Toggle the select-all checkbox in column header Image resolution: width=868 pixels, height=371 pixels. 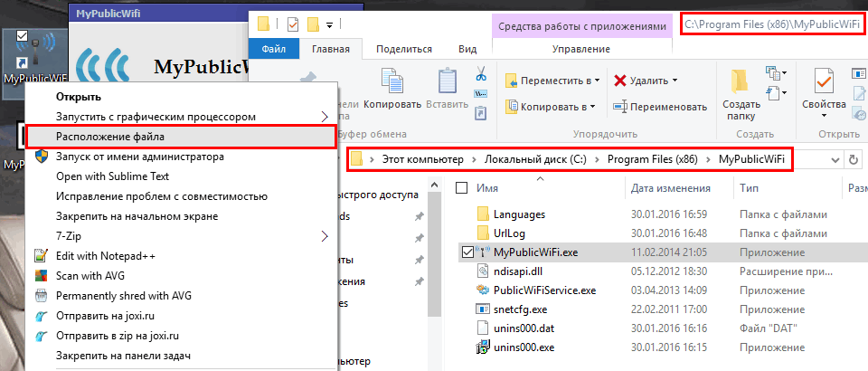coord(462,188)
